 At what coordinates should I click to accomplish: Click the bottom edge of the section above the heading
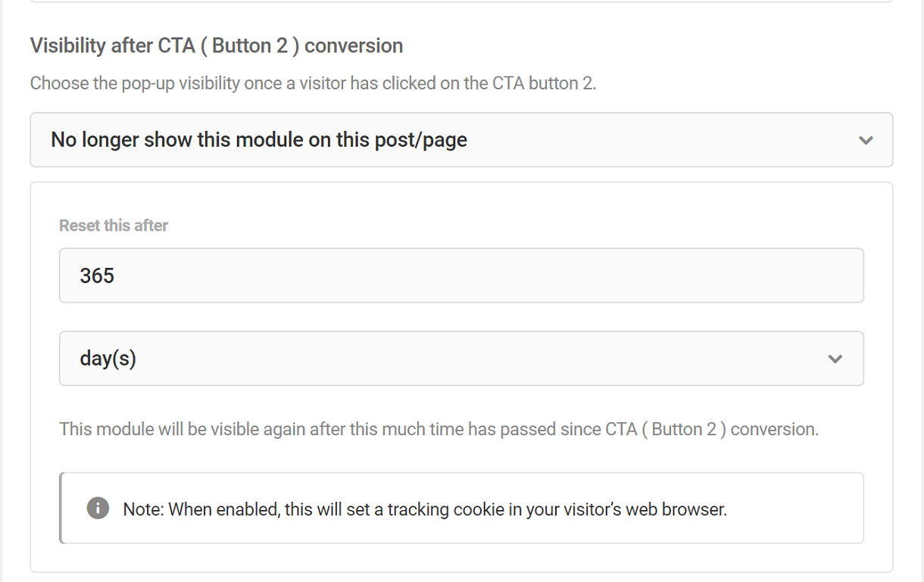point(461,2)
